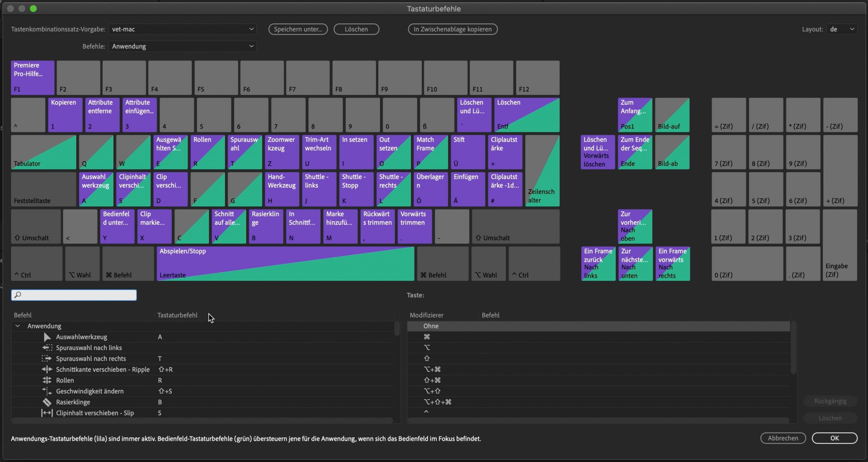Click In Zwischenablage kopieren button
868x462 pixels.
[452, 29]
